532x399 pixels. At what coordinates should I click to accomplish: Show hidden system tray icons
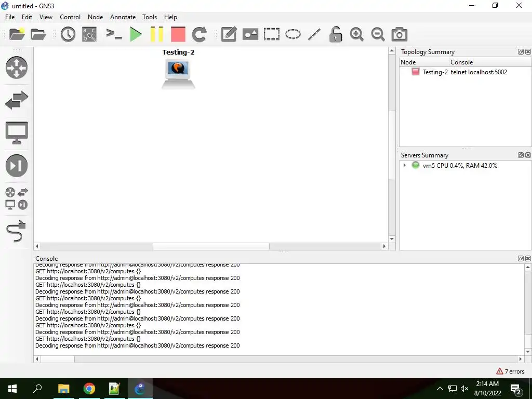pos(440,389)
